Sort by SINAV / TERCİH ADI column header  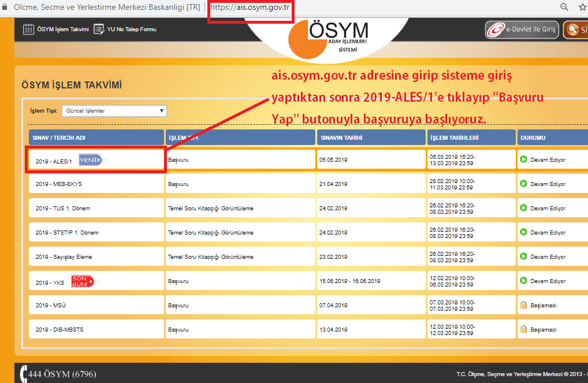point(96,137)
